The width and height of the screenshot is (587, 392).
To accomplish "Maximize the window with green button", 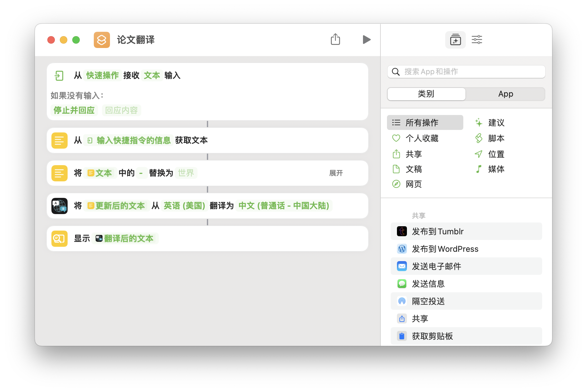I will (x=76, y=40).
